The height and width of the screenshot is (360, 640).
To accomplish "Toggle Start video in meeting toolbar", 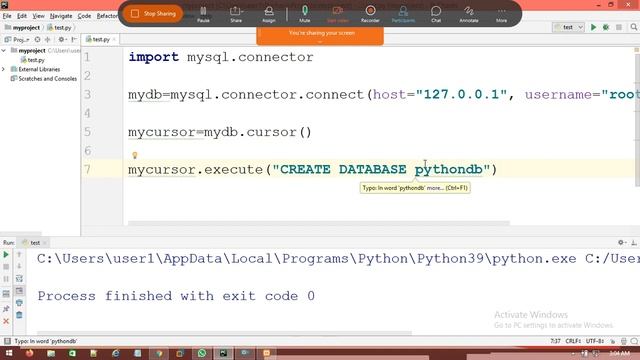I will (x=338, y=14).
